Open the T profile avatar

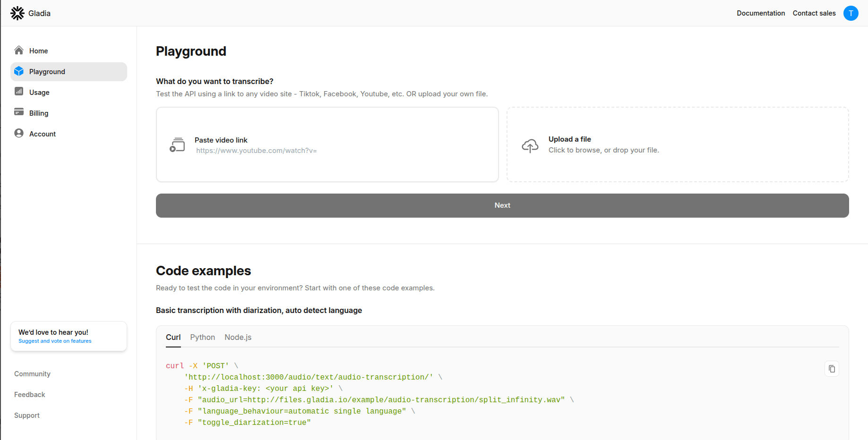tap(851, 13)
